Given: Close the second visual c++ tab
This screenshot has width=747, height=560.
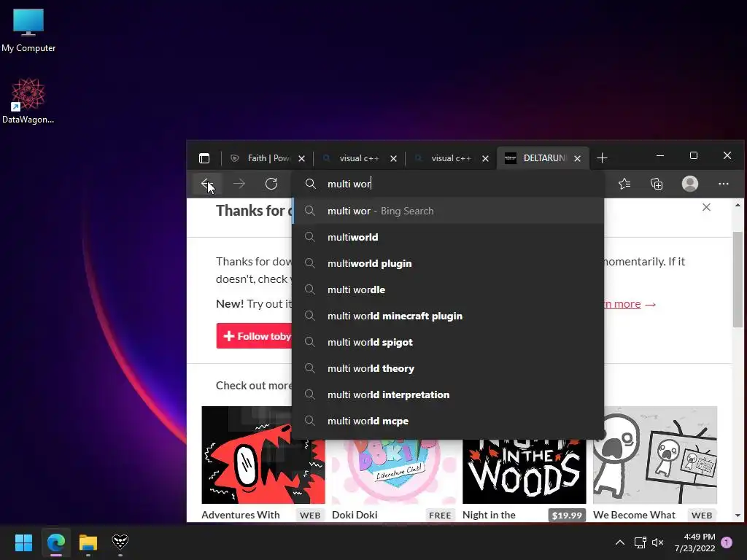Looking at the screenshot, I should click(485, 158).
